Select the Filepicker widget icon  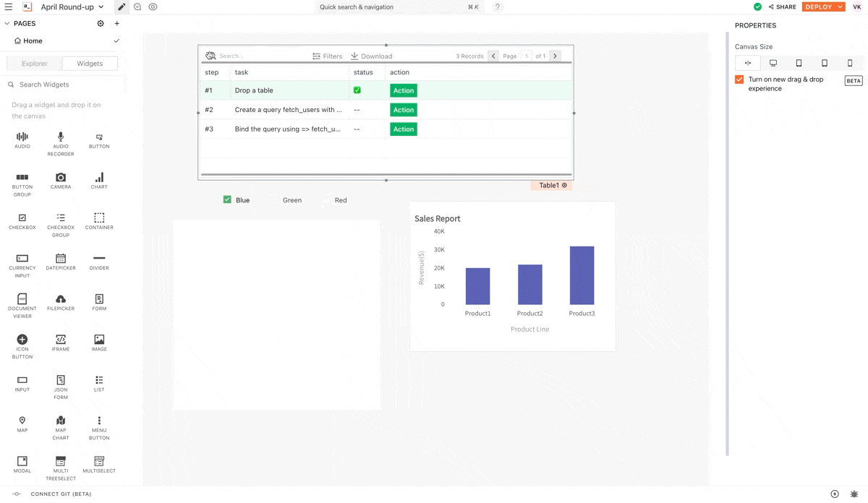pos(61,298)
